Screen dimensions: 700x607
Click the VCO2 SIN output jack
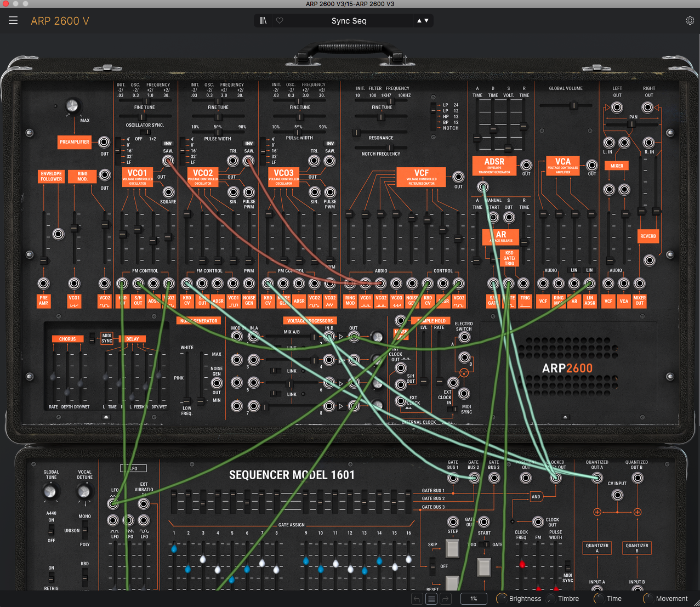pyautogui.click(x=234, y=192)
